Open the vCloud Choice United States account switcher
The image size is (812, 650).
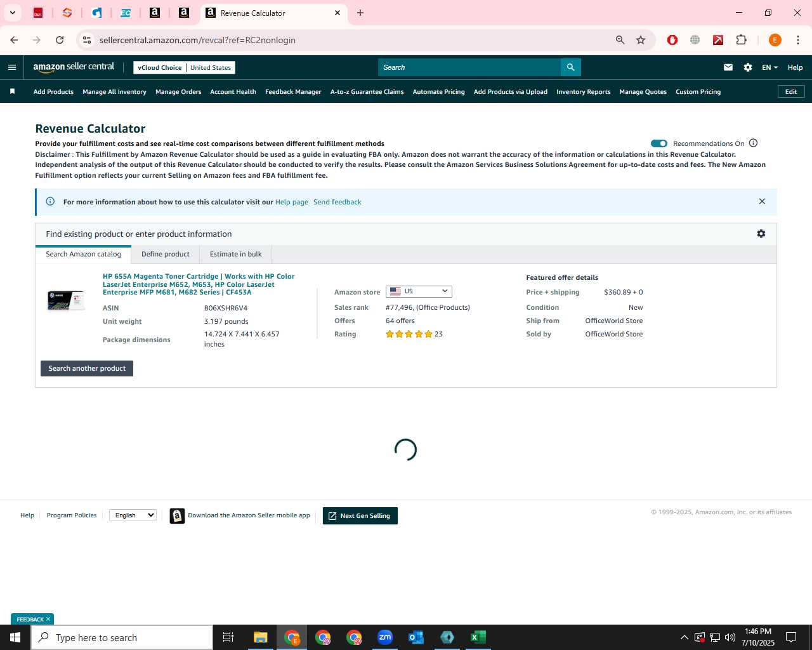pyautogui.click(x=184, y=67)
